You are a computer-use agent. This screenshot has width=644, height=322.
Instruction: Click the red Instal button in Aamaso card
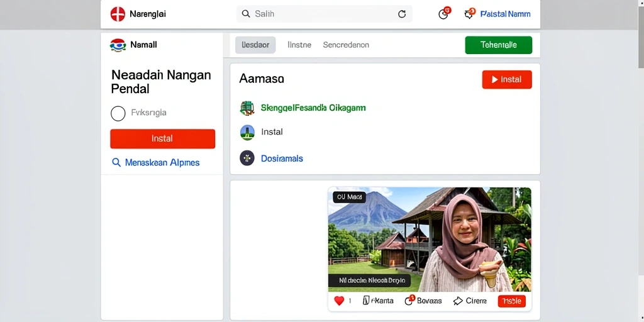coord(508,80)
